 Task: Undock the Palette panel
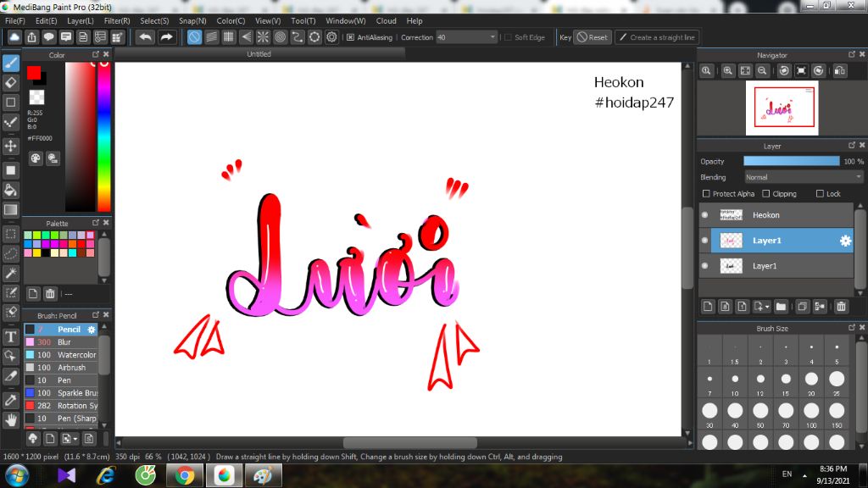96,223
